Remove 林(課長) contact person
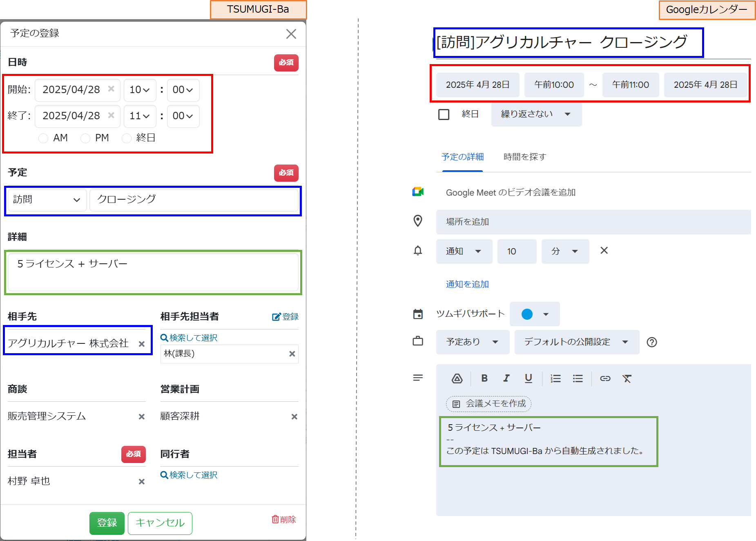The height and width of the screenshot is (541, 756). point(292,354)
